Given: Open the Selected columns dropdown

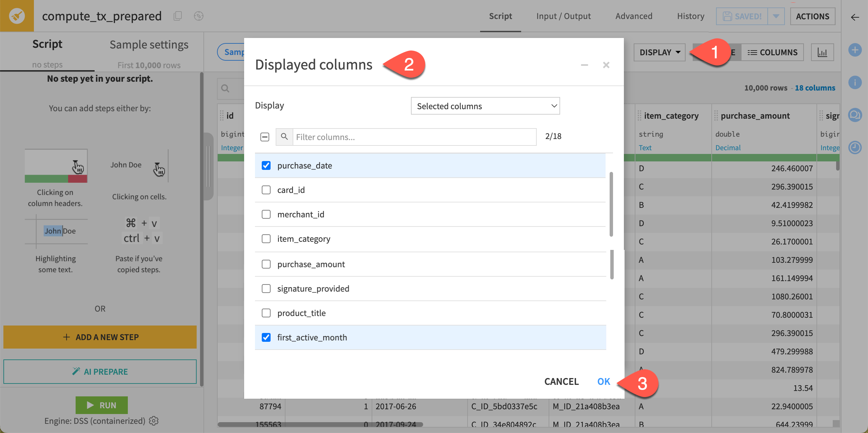Looking at the screenshot, I should pyautogui.click(x=485, y=106).
